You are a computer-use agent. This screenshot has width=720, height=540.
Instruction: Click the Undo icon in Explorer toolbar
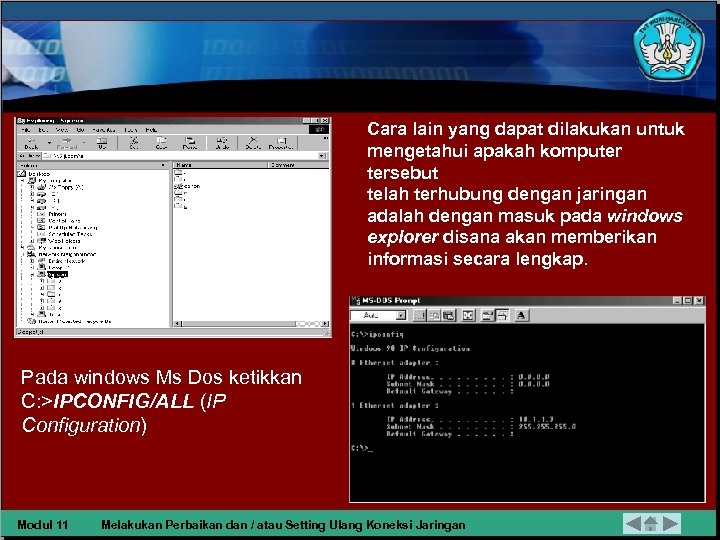(222, 143)
